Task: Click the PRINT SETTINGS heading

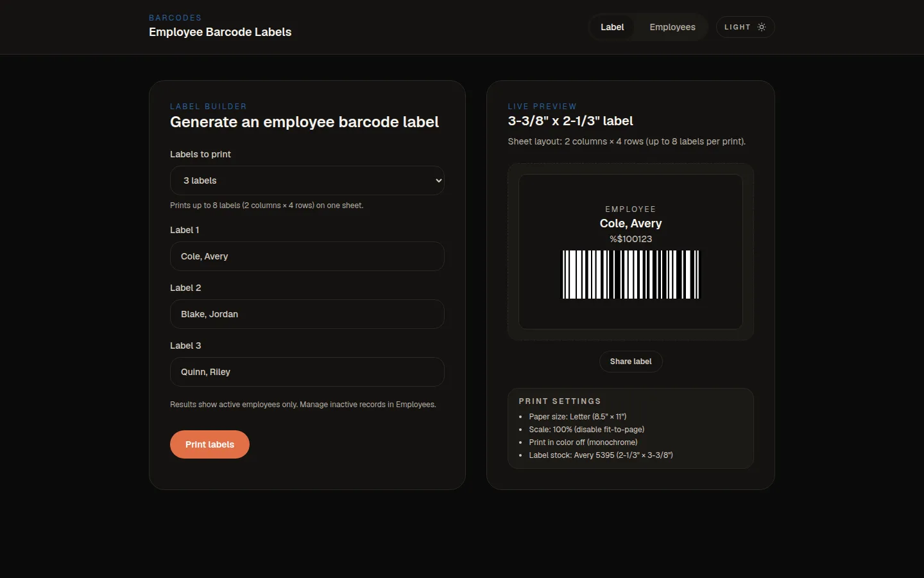Action: (x=560, y=401)
